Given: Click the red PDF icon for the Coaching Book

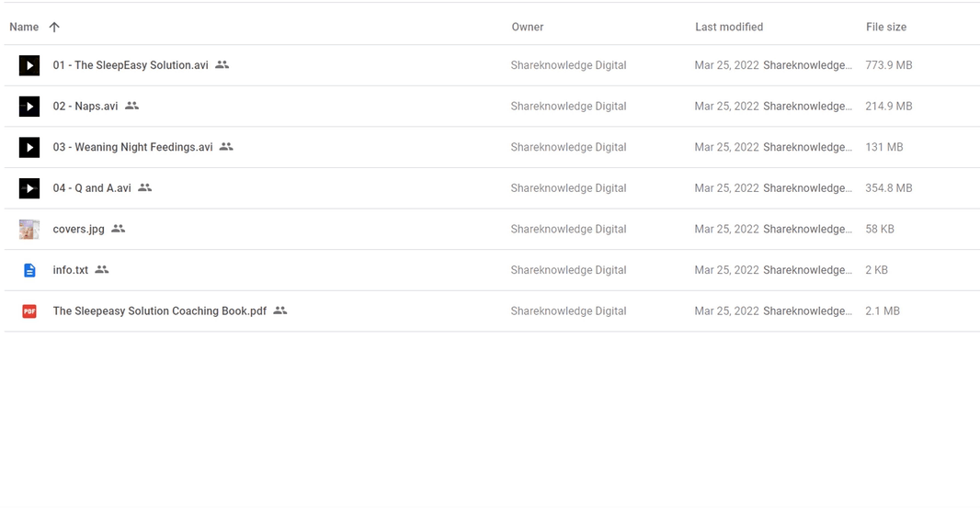Looking at the screenshot, I should (x=29, y=311).
